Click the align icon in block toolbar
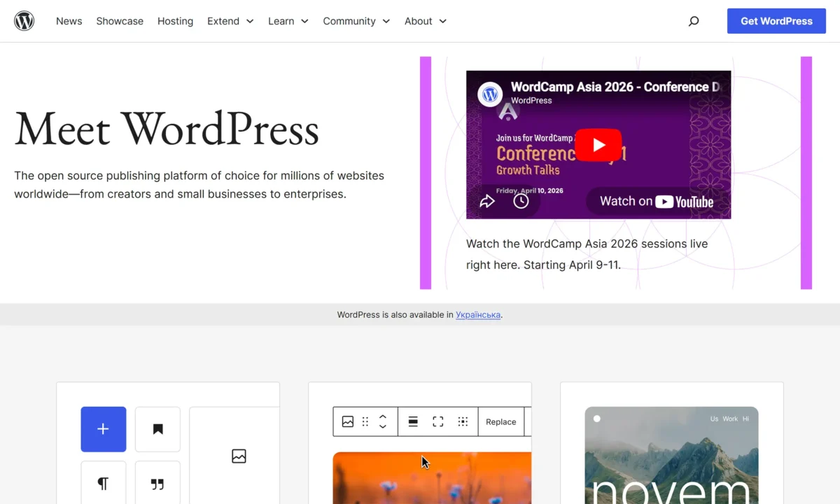 click(x=413, y=421)
